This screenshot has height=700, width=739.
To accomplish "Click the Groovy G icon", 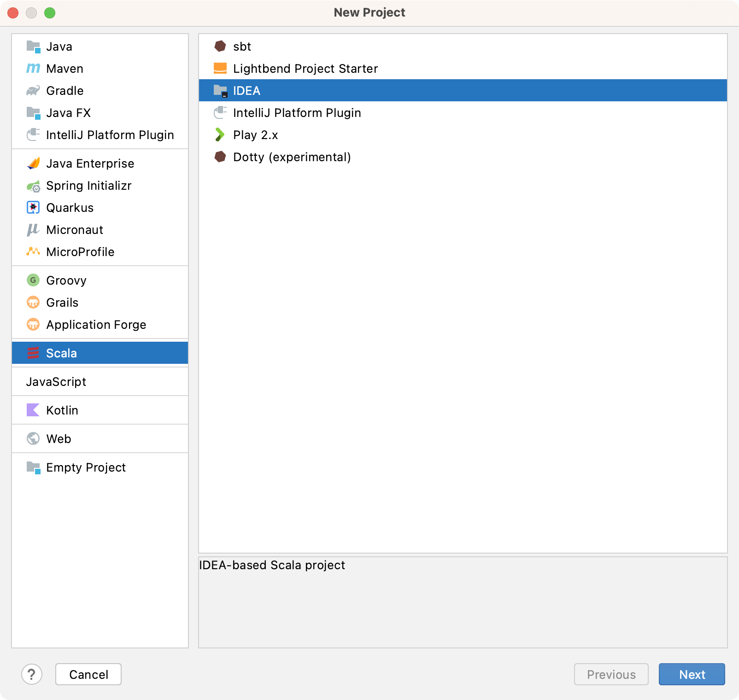I will 33,280.
